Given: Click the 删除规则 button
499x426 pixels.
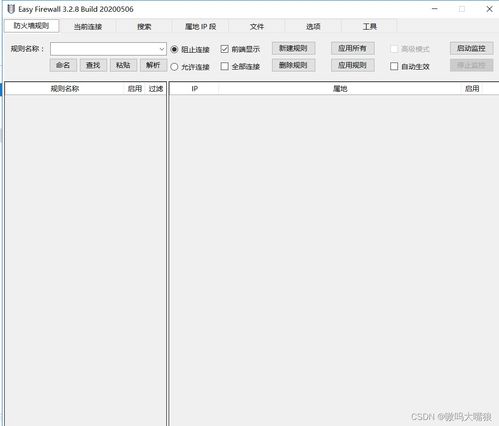Looking at the screenshot, I should click(293, 65).
